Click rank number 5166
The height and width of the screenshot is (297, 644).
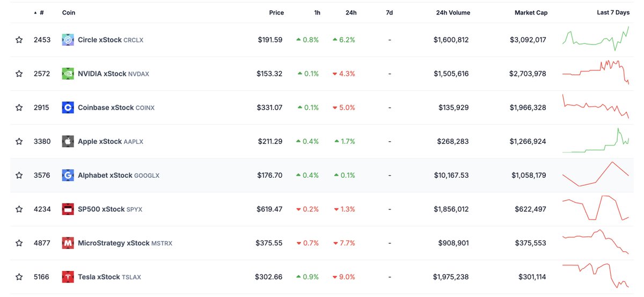click(x=41, y=277)
